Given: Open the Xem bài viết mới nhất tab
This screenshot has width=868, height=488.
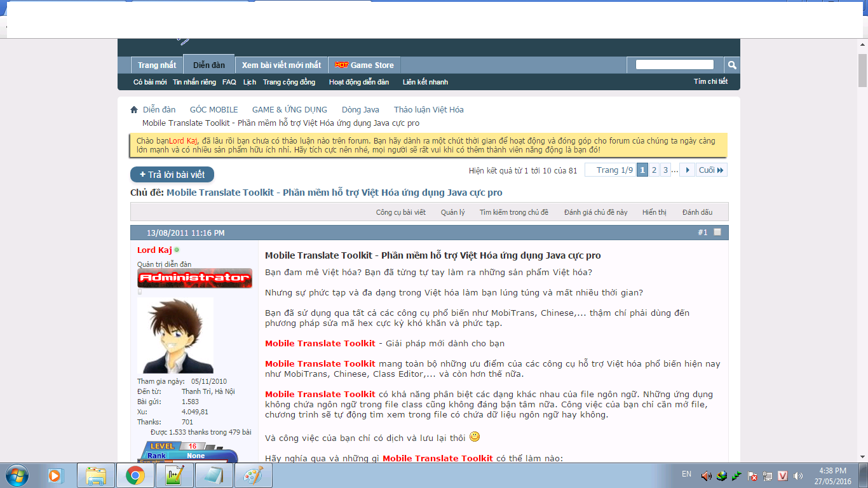Looking at the screenshot, I should point(281,65).
